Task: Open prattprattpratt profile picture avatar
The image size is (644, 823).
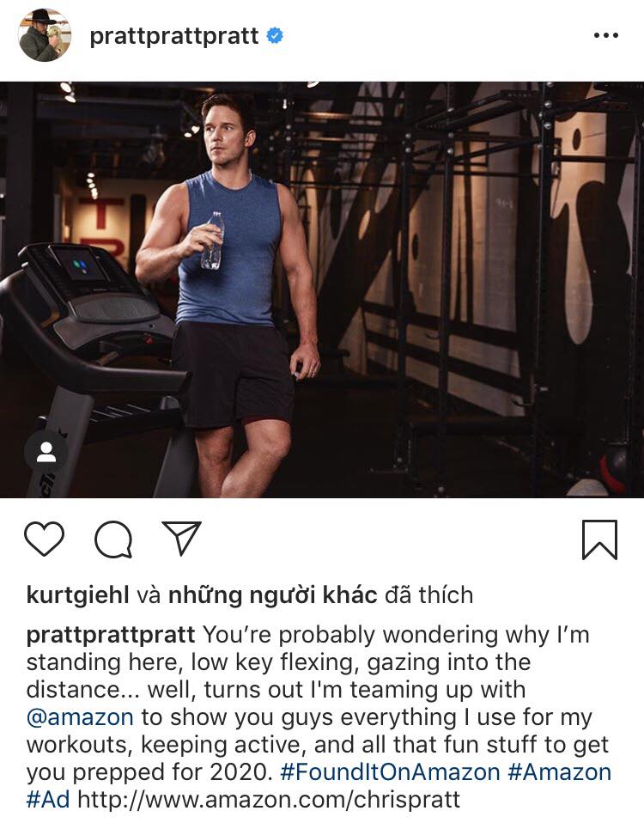Action: [45, 35]
